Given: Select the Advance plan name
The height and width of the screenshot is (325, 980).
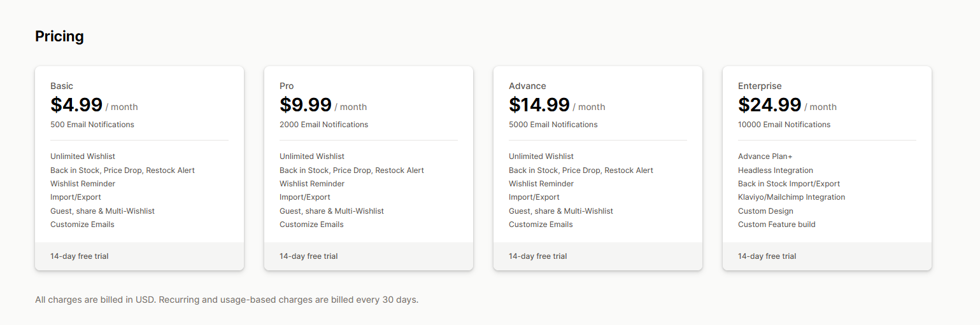Looking at the screenshot, I should click(527, 86).
